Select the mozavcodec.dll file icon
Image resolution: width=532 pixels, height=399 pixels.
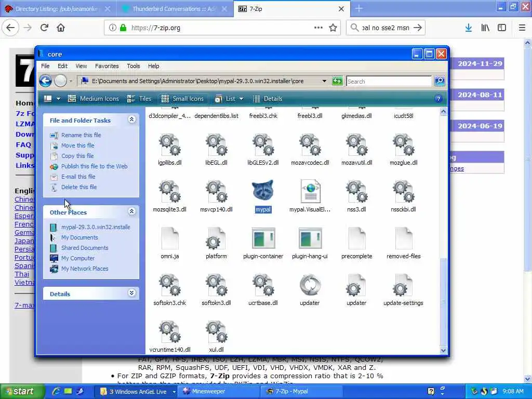310,145
